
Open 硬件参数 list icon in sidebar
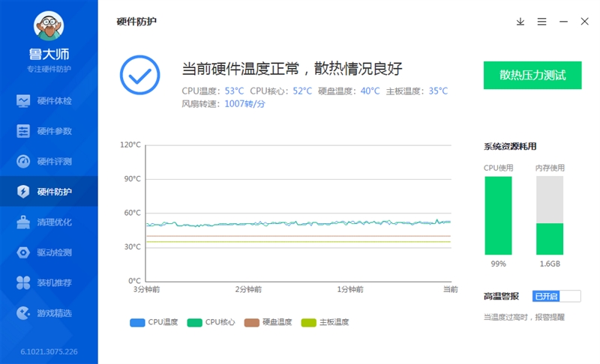click(23, 131)
